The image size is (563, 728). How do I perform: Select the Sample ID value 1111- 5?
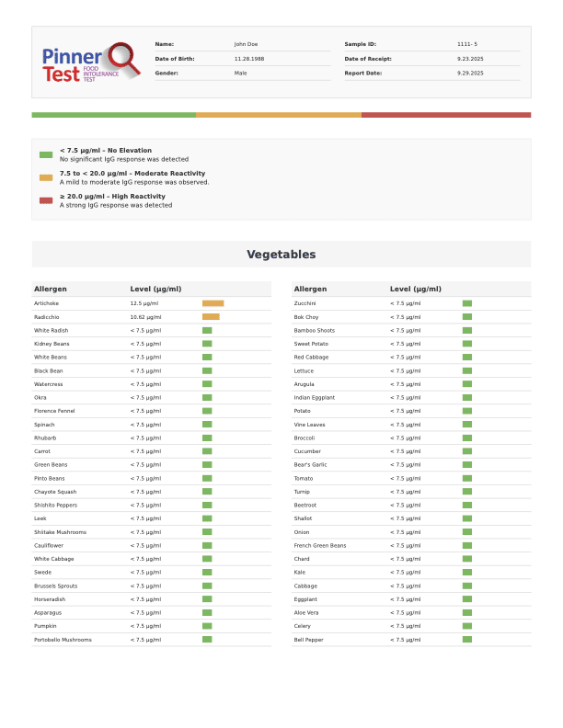click(x=467, y=44)
